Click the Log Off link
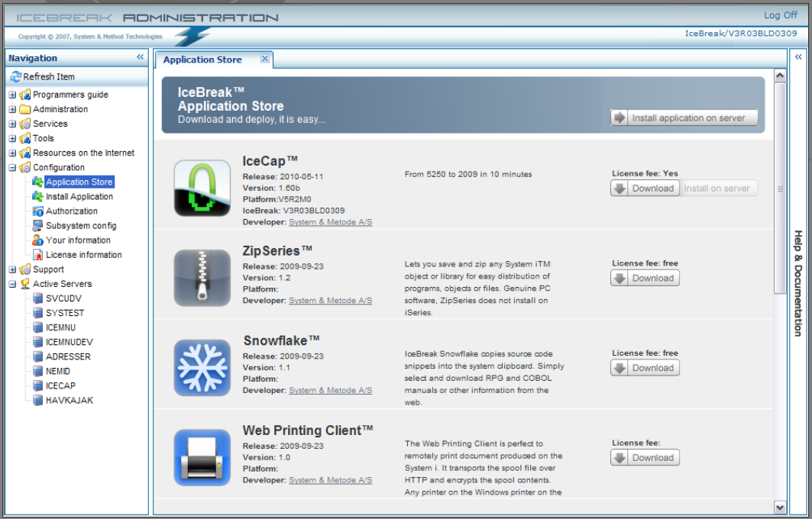 click(781, 15)
